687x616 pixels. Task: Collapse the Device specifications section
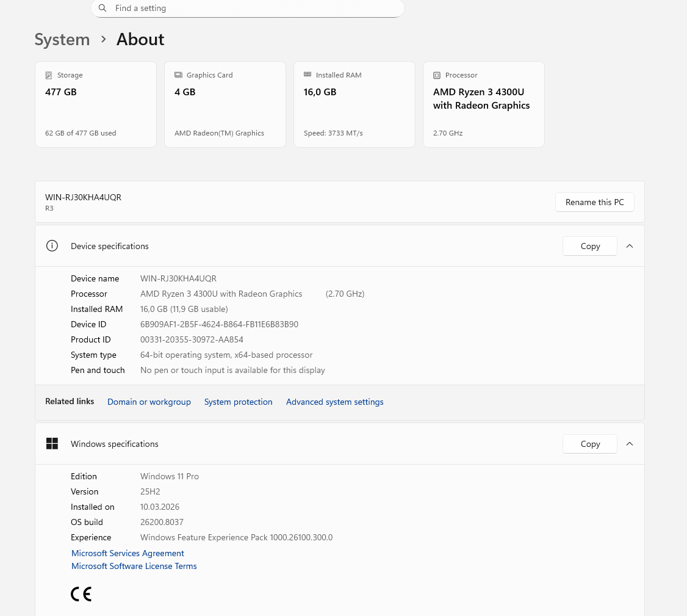click(x=630, y=246)
